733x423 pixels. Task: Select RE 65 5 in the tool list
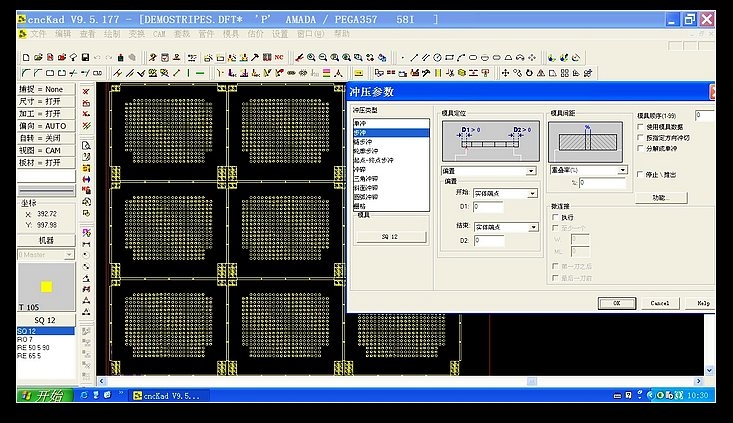45,356
